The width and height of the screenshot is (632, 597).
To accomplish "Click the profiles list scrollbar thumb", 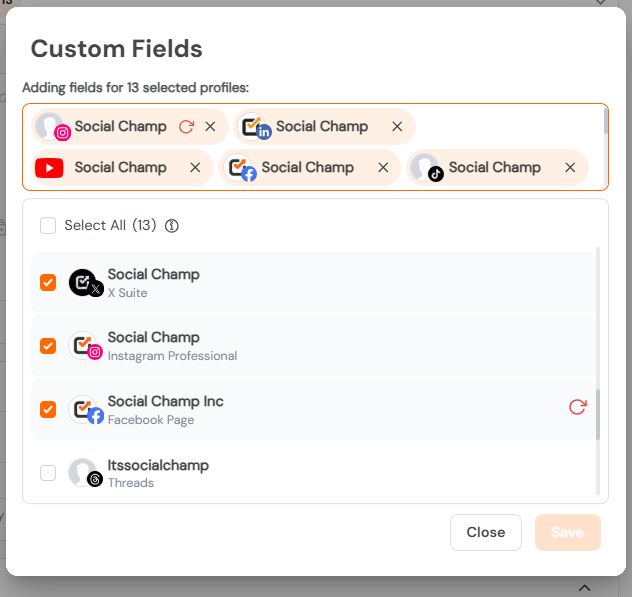I will [598, 414].
